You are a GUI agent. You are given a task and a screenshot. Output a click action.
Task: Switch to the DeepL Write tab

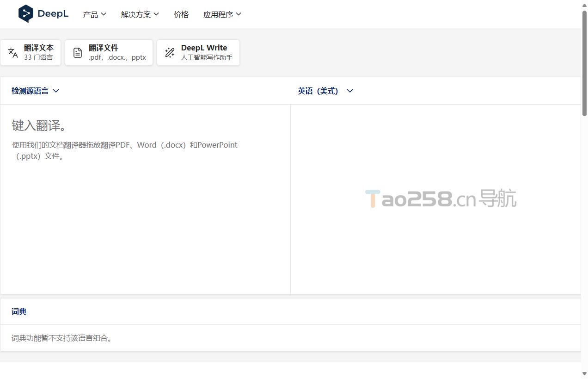198,52
